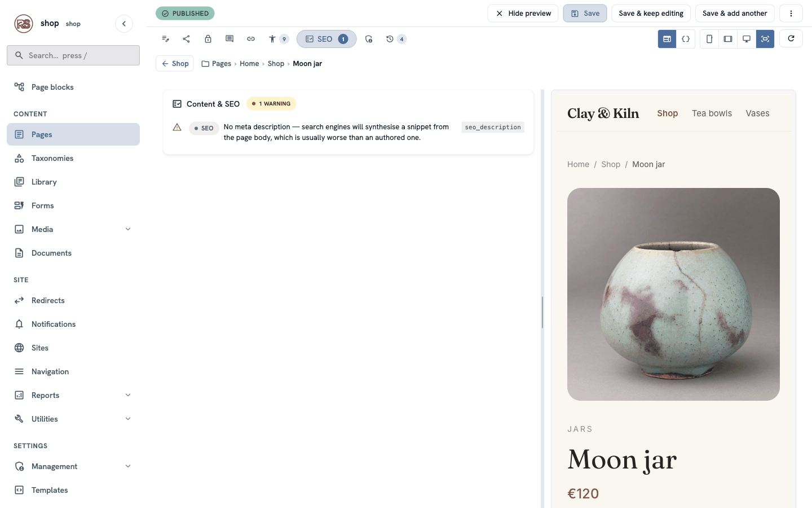812x508 pixels.
Task: Focus the Search input field
Action: click(73, 55)
